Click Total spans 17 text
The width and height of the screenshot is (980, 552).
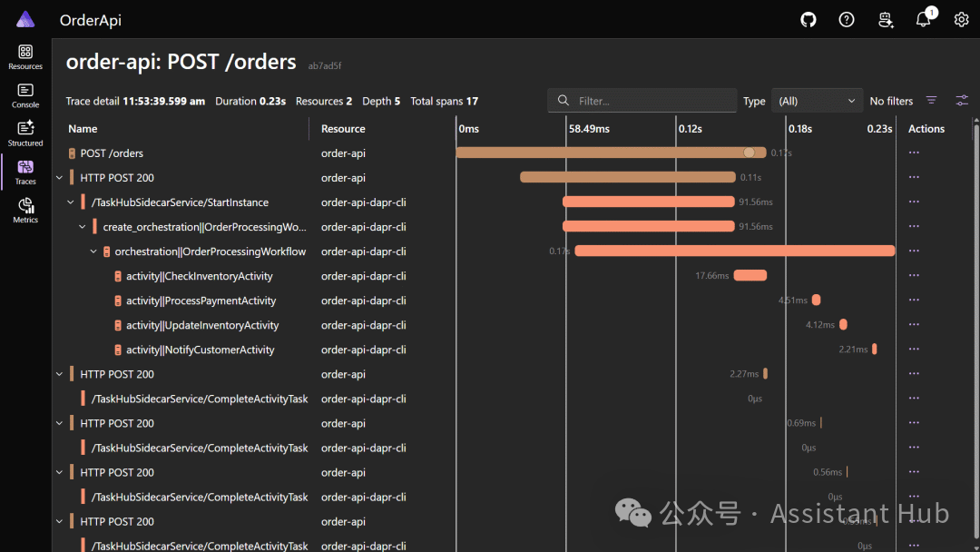click(445, 102)
